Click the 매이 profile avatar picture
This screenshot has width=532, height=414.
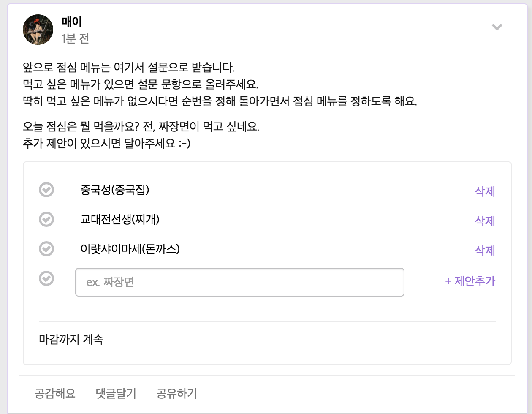click(x=38, y=30)
